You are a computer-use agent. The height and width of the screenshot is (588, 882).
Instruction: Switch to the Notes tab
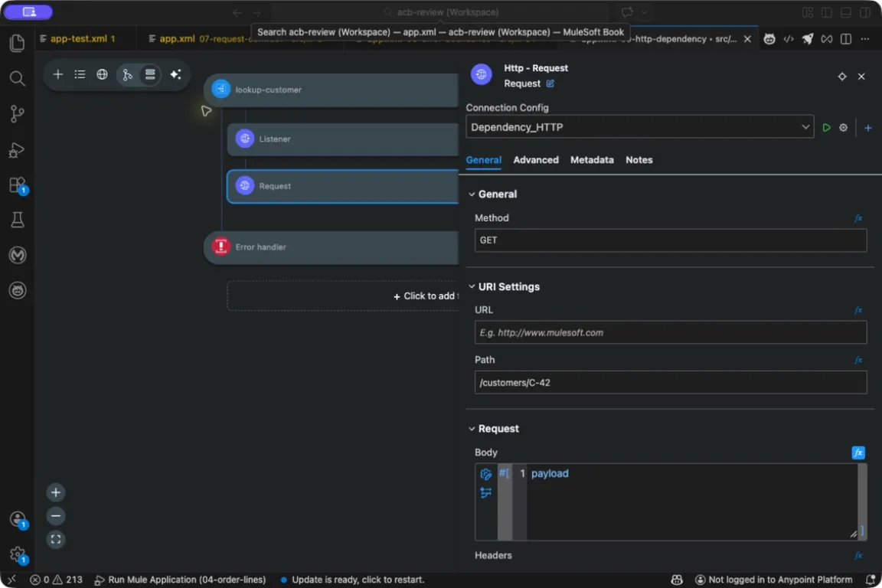click(x=639, y=160)
